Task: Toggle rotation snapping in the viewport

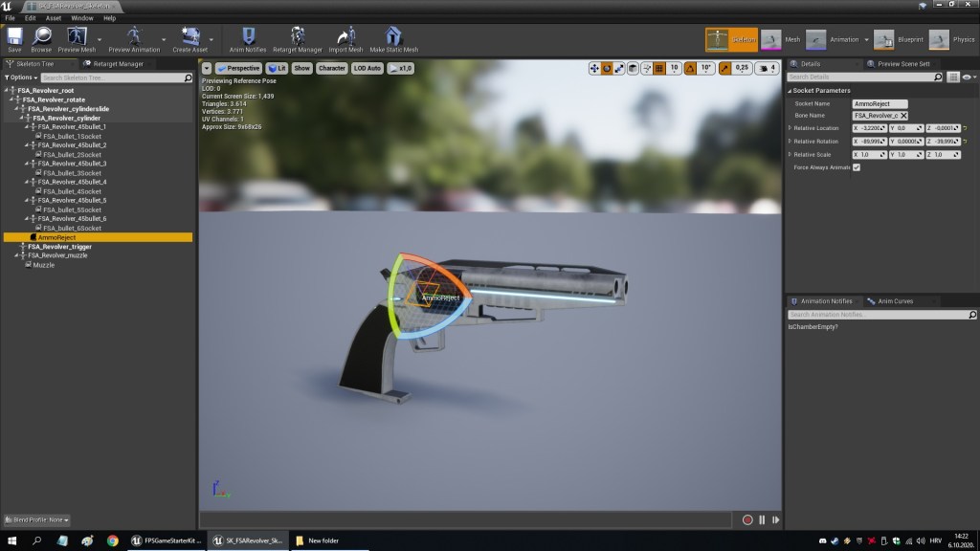Action: click(691, 68)
